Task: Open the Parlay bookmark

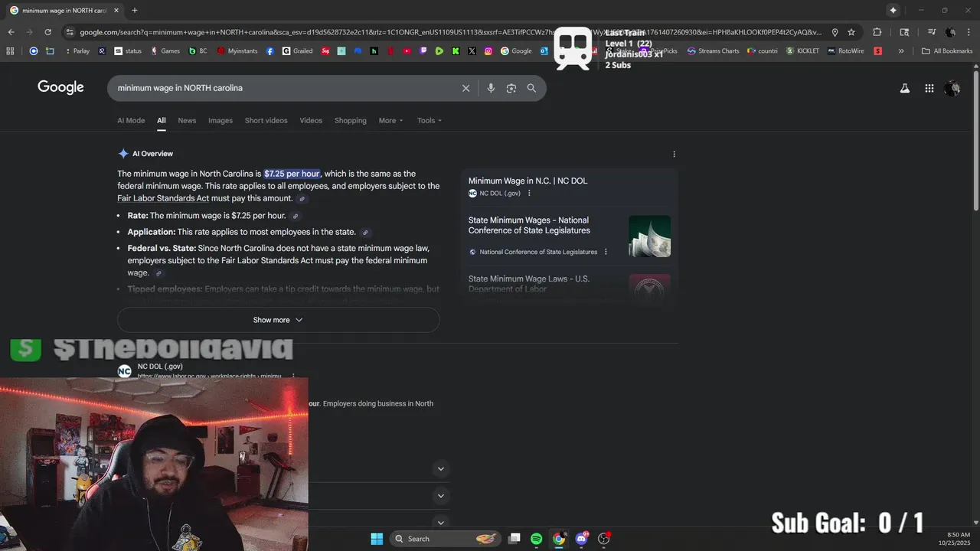Action: (x=76, y=51)
